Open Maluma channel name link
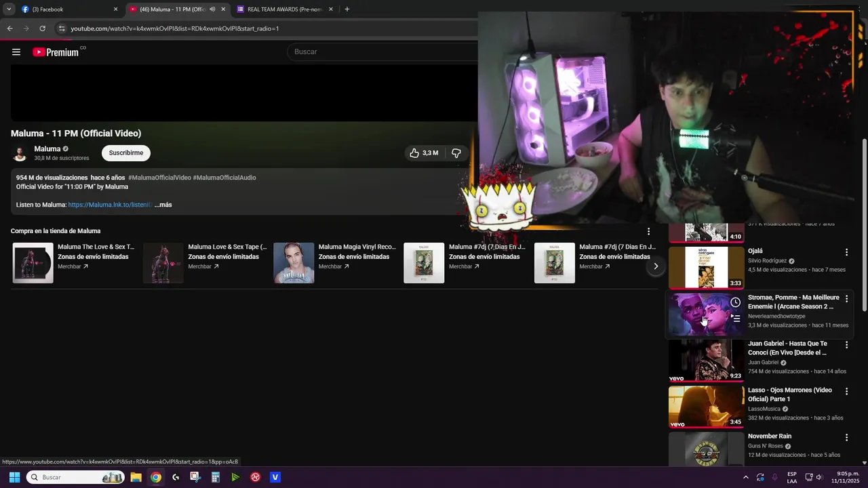Screen dimensions: 868x488 click(47, 149)
